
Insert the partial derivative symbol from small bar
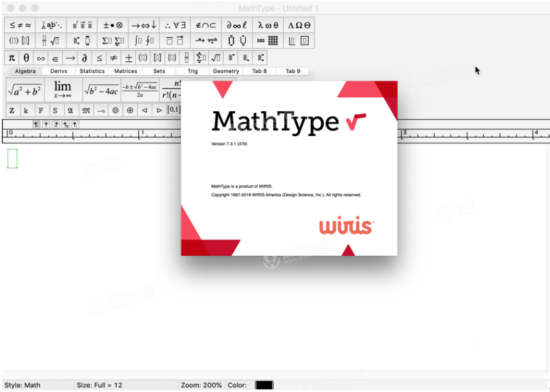[85, 58]
